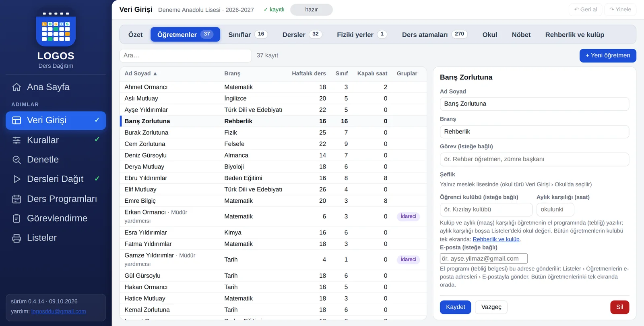
Task: Select the Ahmet Ormancı row
Action: coord(273,87)
